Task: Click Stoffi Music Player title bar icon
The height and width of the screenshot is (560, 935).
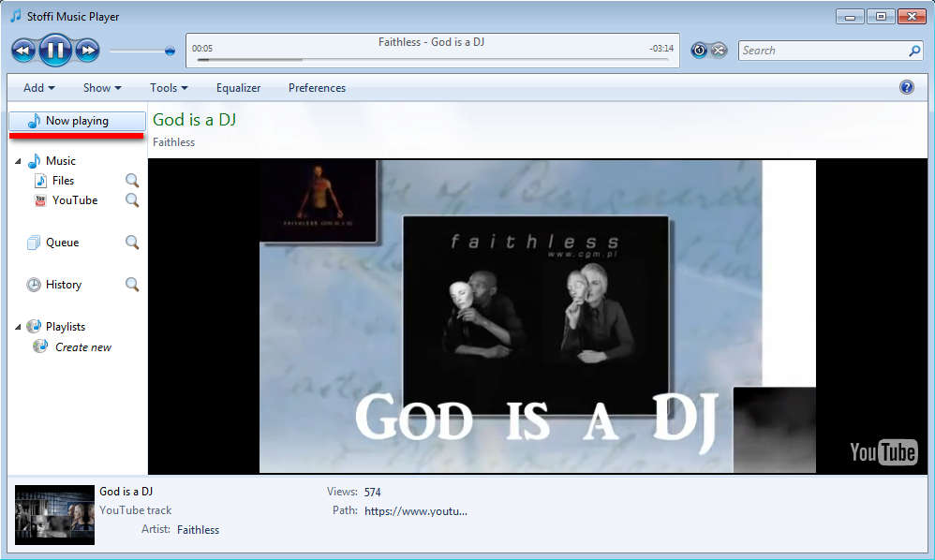Action: [x=16, y=16]
